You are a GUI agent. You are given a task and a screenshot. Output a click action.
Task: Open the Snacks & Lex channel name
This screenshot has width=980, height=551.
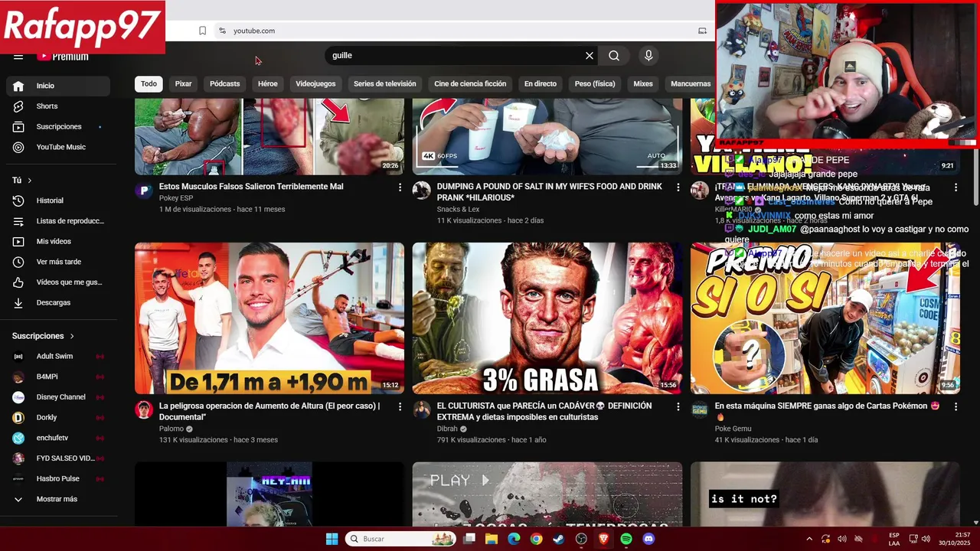[x=458, y=210]
